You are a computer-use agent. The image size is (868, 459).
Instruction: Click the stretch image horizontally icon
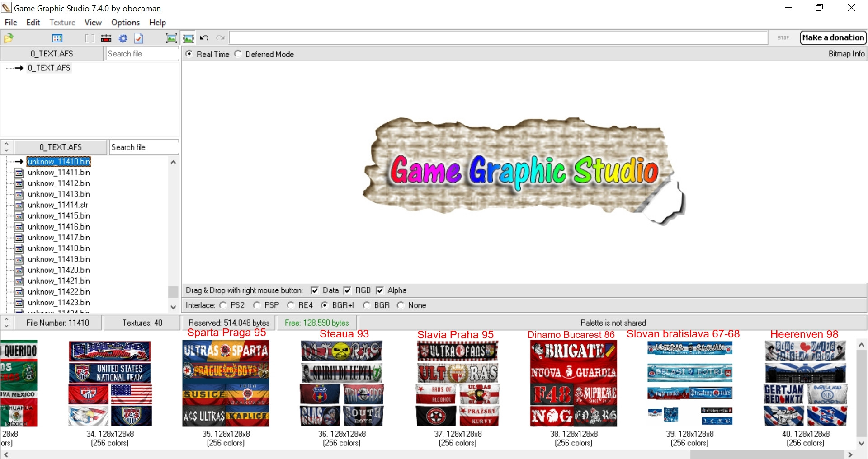click(x=189, y=38)
